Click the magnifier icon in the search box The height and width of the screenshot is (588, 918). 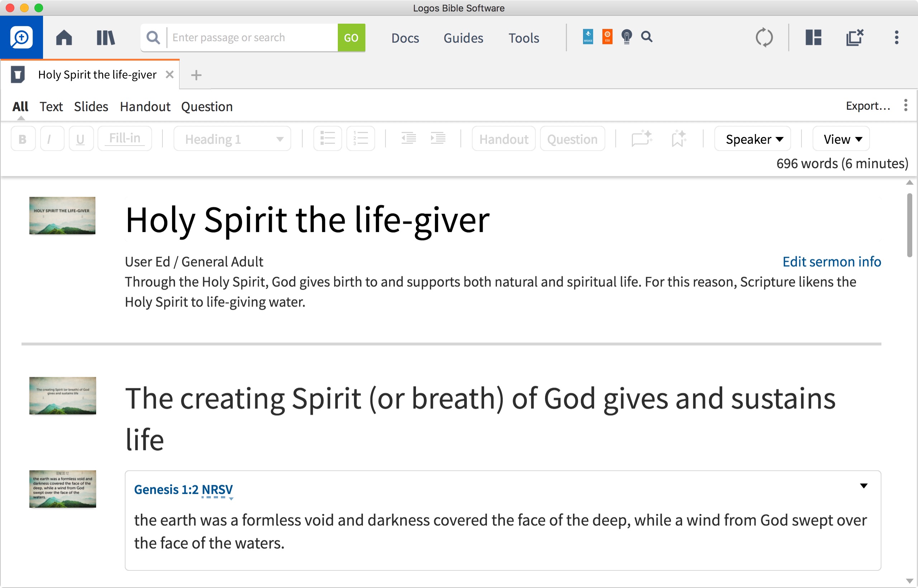click(x=153, y=37)
